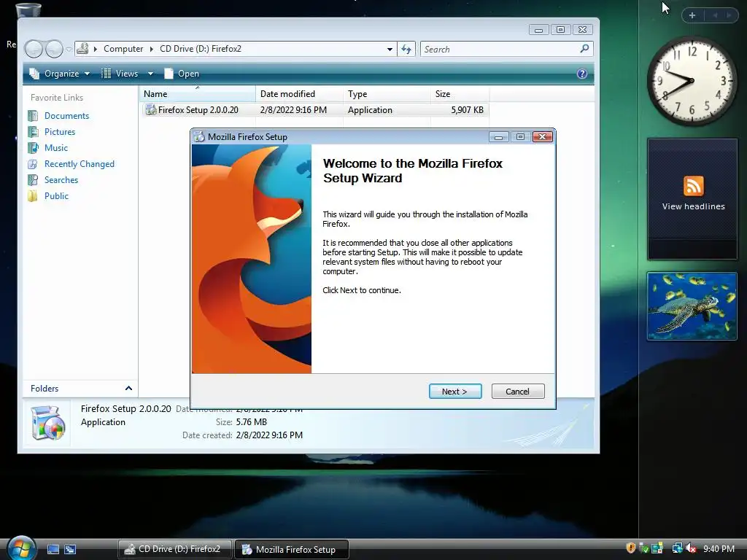Click Show Desktop quick launch icon

tap(53, 550)
